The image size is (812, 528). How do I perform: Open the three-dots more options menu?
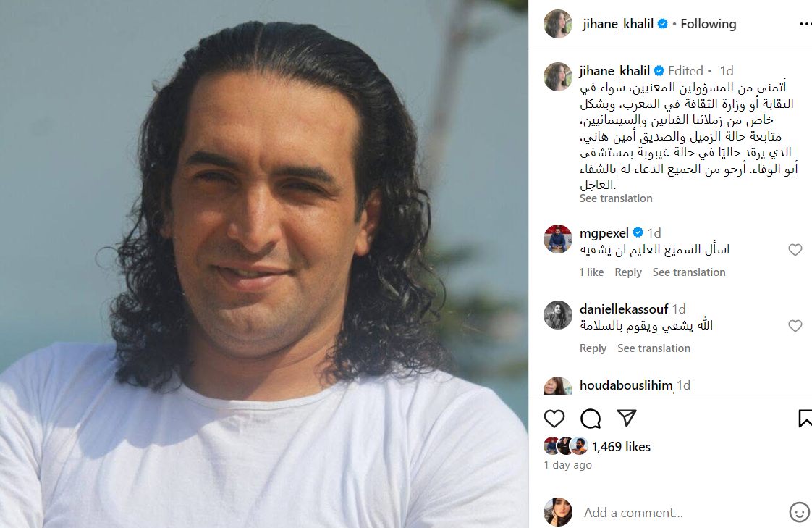point(805,24)
